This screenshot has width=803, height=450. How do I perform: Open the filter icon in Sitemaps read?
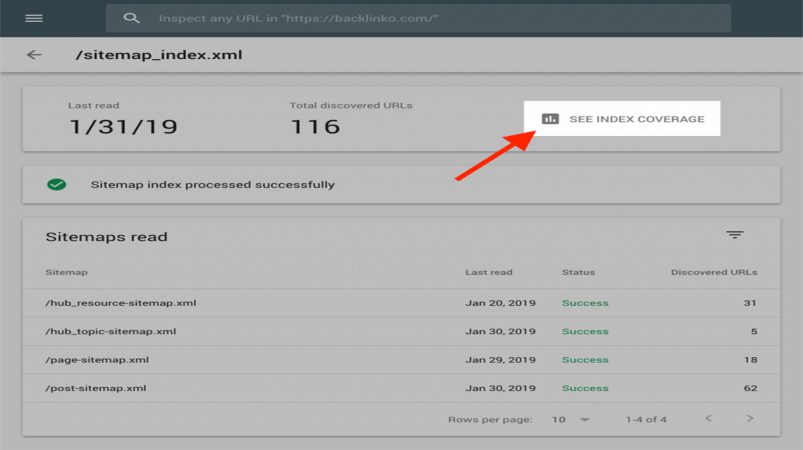734,234
